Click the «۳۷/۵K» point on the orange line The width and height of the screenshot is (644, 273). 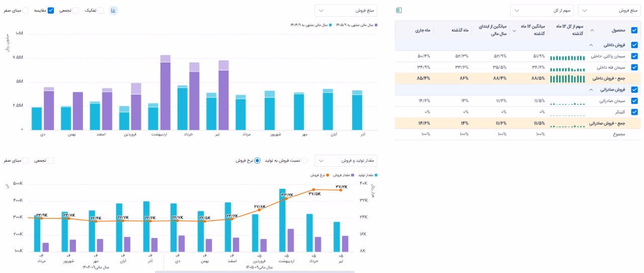pyautogui.click(x=314, y=190)
